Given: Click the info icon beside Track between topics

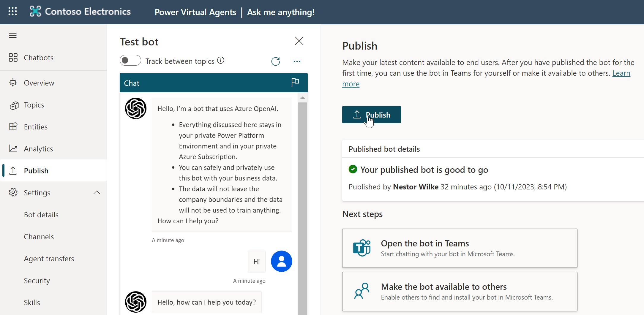Looking at the screenshot, I should point(221,60).
